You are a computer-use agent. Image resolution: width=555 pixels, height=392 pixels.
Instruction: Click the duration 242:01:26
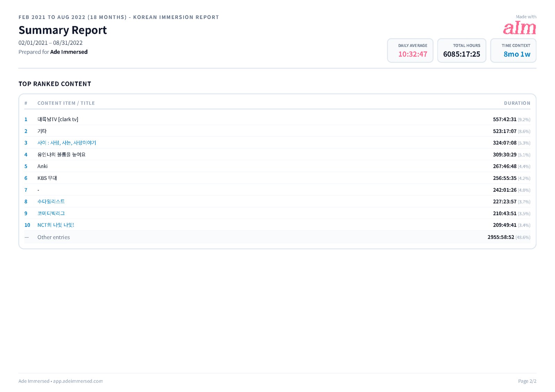click(505, 190)
